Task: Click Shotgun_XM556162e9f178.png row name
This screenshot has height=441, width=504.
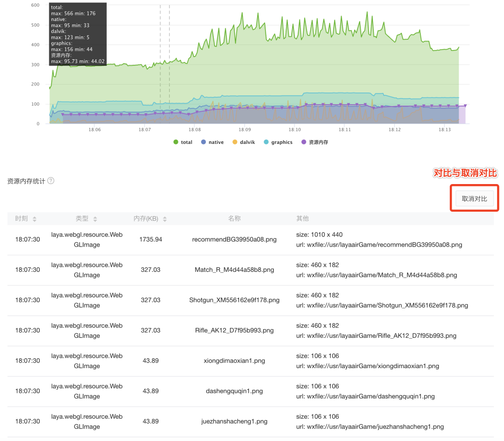Action: coord(234,300)
